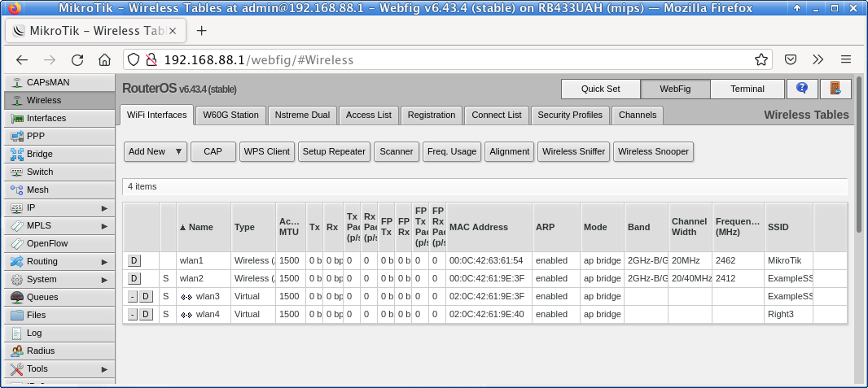Open the Bridge section in sidebar
Viewport: 868px width, 388px height.
[39, 154]
